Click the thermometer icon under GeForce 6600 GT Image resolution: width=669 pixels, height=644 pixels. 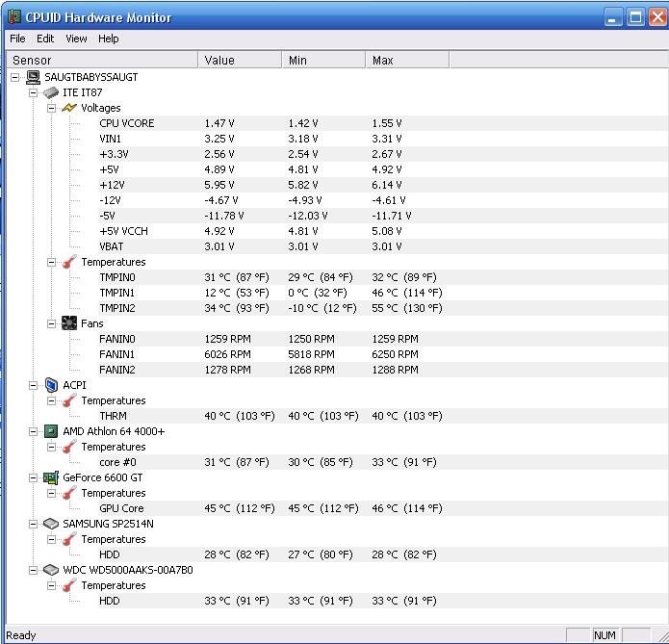pos(69,493)
